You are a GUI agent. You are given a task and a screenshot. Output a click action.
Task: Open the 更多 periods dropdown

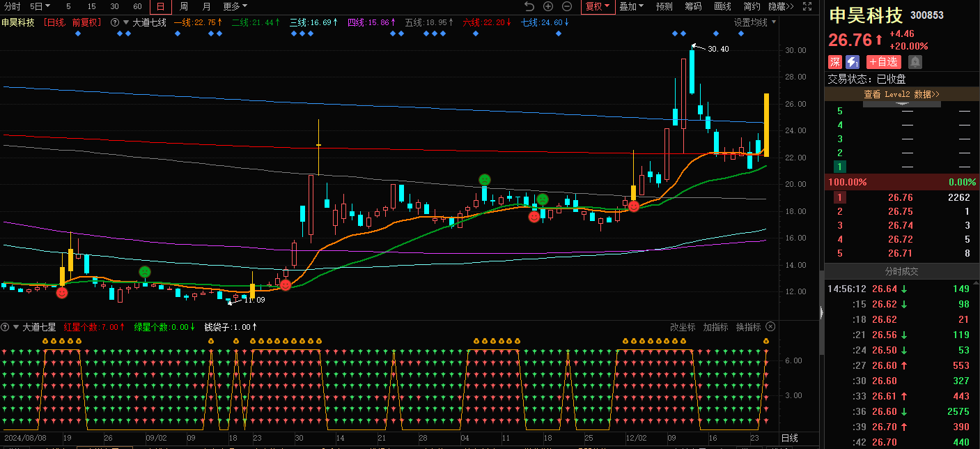point(235,6)
